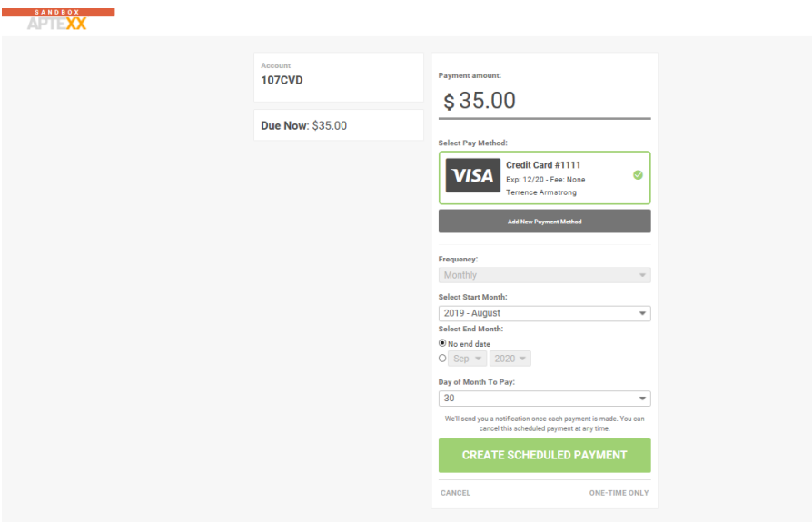Screen dimensions: 812x522
Task: Click the Due Now $35.00 box
Action: pyautogui.click(x=338, y=125)
